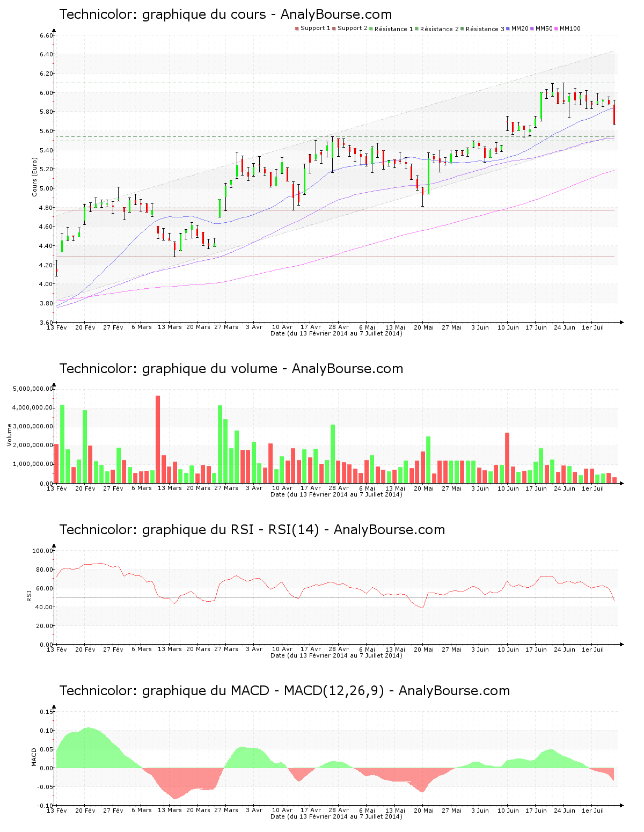Click the Résistance 2 legend marker
644x832 pixels.
[416, 28]
